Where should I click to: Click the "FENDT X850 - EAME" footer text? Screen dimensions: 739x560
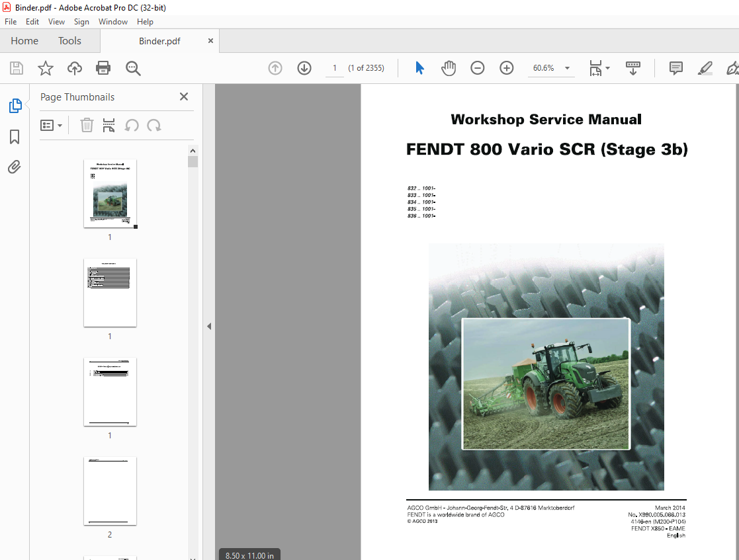coord(658,528)
